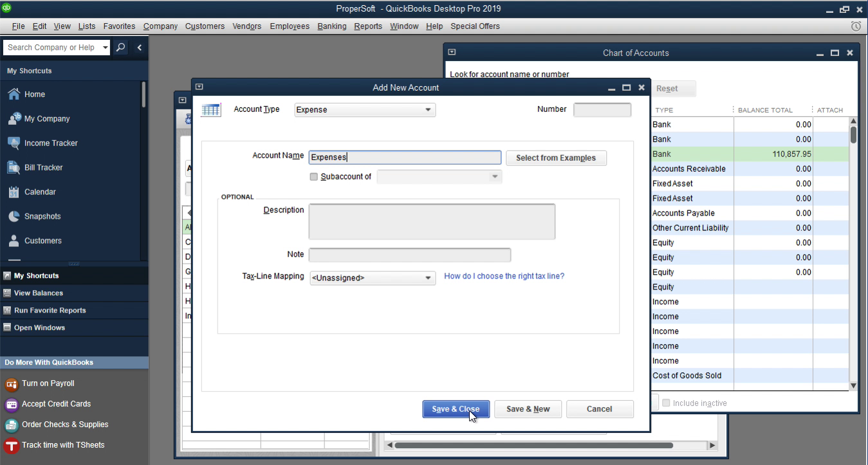The image size is (868, 465).
Task: Open the Tax-Line Mapping dropdown
Action: 372,278
